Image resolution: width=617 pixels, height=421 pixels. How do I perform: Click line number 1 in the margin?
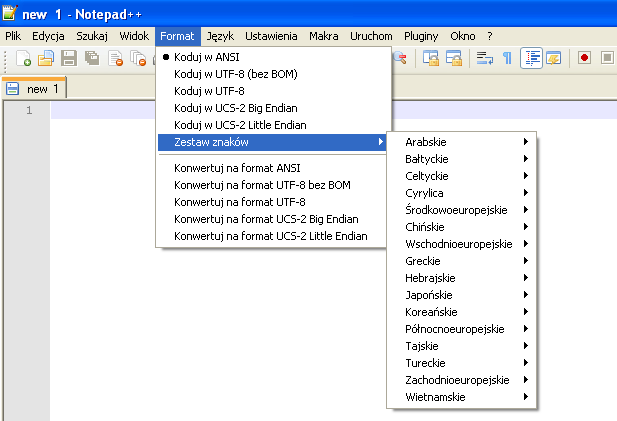(29, 110)
